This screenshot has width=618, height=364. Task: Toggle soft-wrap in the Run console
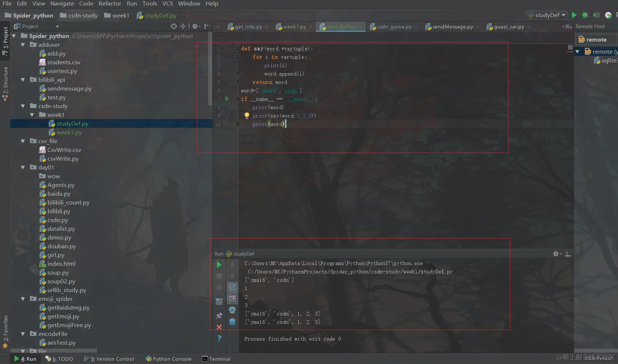233,287
